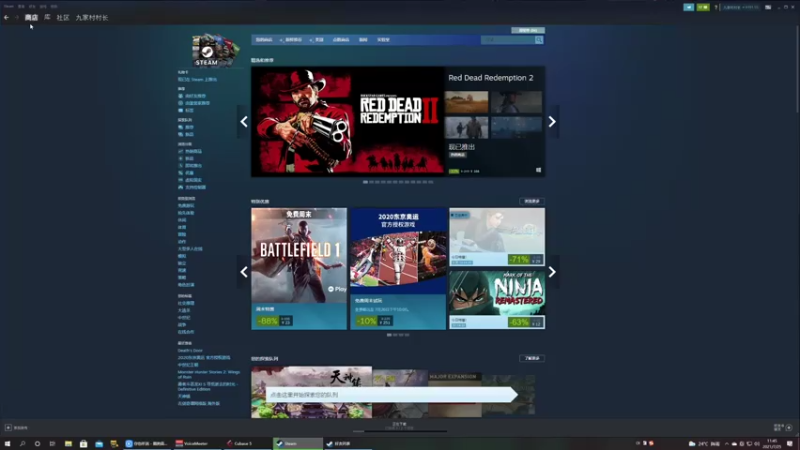Screen dimensions: 800x450
Task: Open the 九家村村长 profile tab
Action: tap(92, 17)
